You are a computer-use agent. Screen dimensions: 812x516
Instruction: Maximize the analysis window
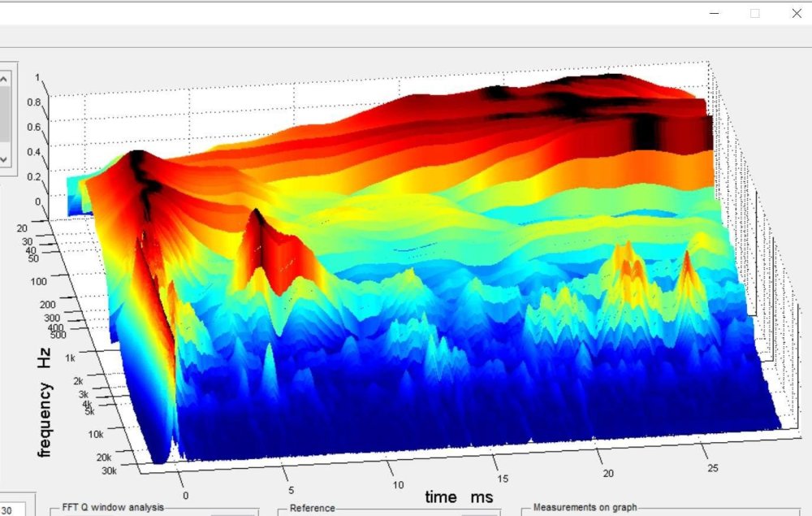754,13
